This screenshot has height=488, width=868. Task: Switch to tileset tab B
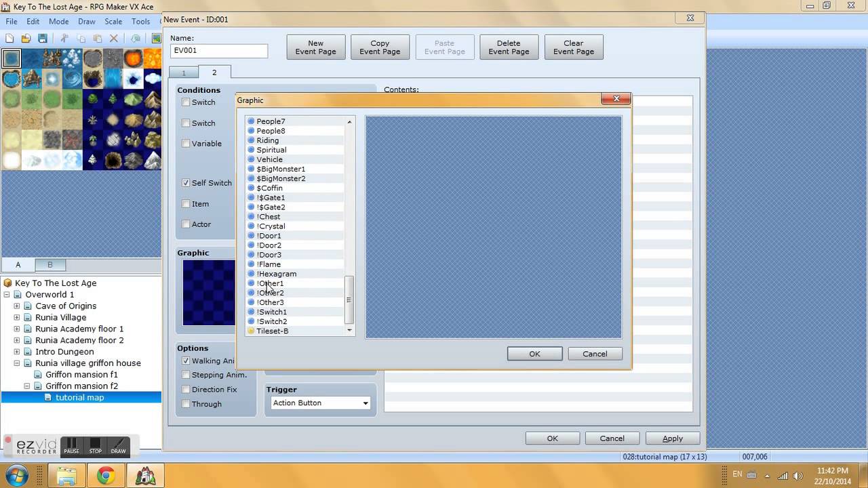point(50,264)
